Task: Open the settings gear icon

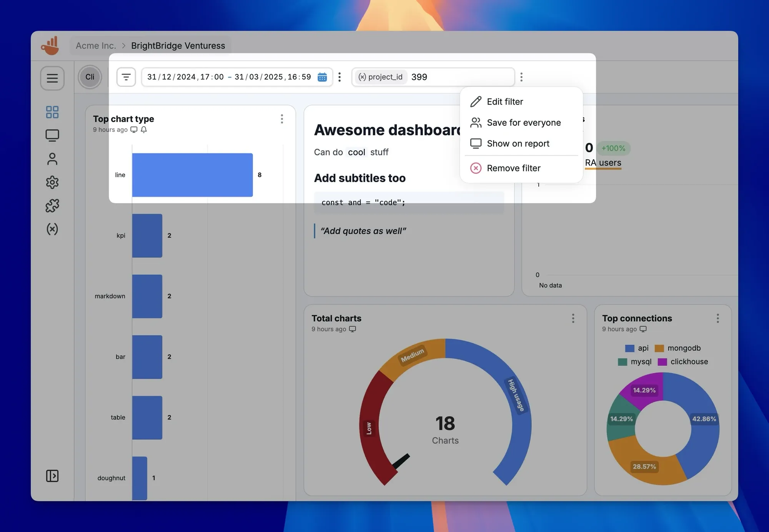Action: pyautogui.click(x=52, y=182)
